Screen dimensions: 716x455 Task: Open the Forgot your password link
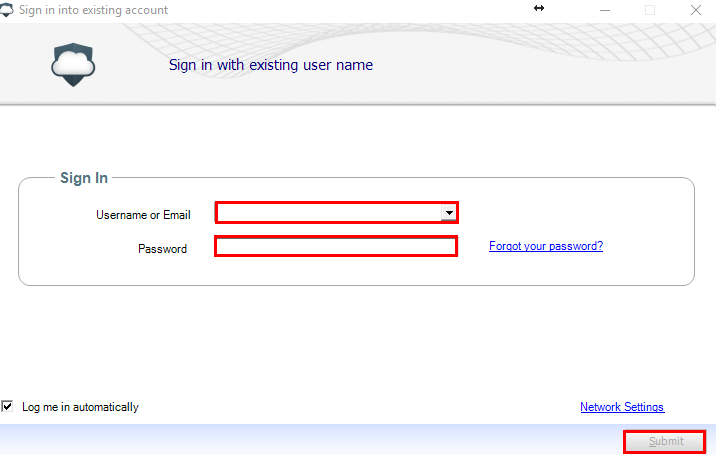(546, 246)
